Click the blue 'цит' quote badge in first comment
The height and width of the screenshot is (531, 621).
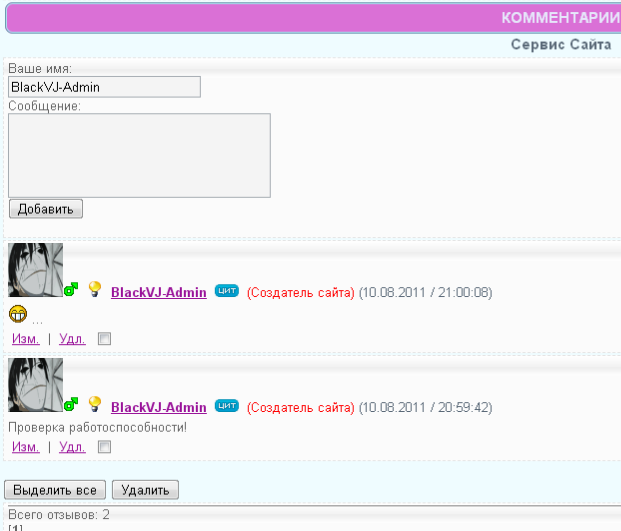[227, 291]
